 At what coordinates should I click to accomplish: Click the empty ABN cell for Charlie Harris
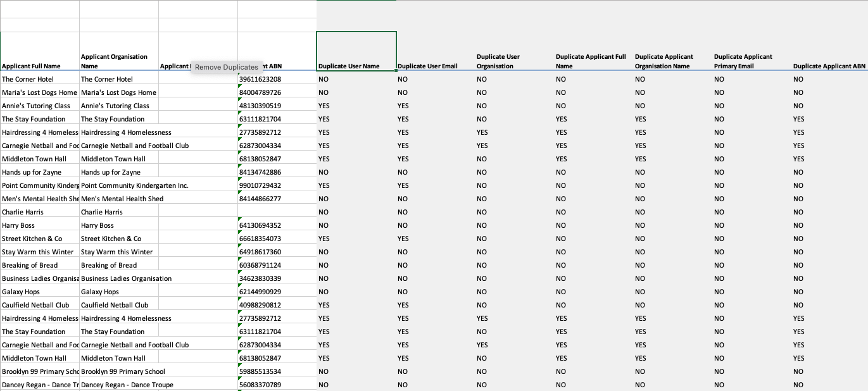(x=277, y=212)
